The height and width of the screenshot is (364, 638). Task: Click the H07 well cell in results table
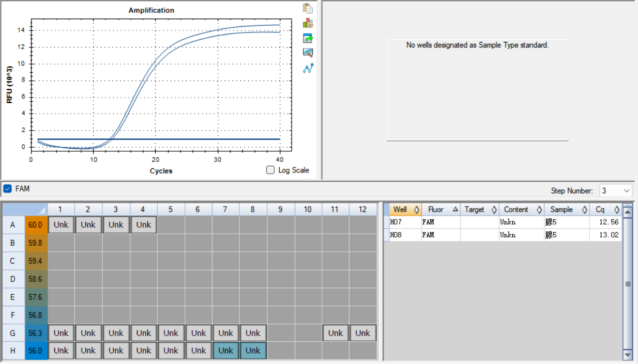406,223
